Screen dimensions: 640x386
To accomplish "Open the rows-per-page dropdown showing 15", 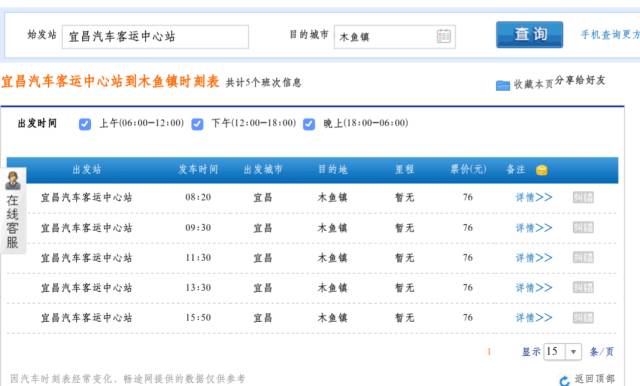I will (x=563, y=352).
